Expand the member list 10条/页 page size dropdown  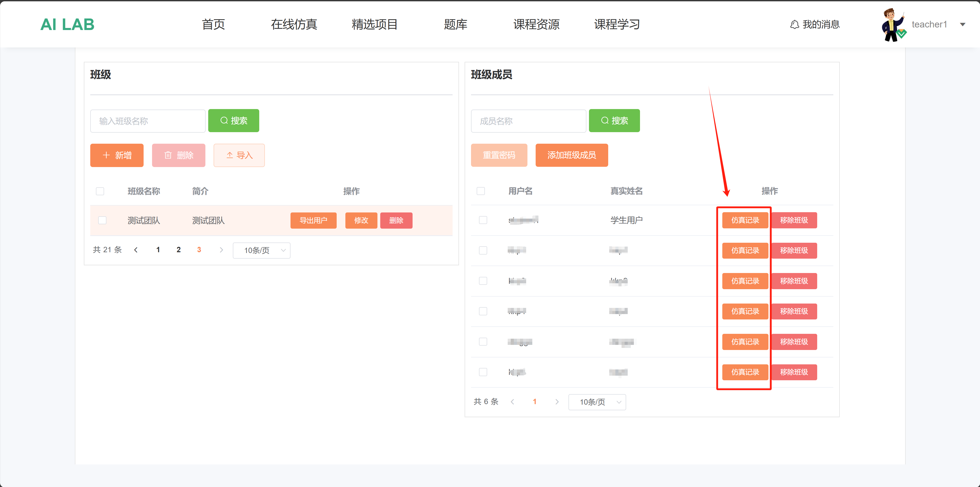(x=597, y=402)
